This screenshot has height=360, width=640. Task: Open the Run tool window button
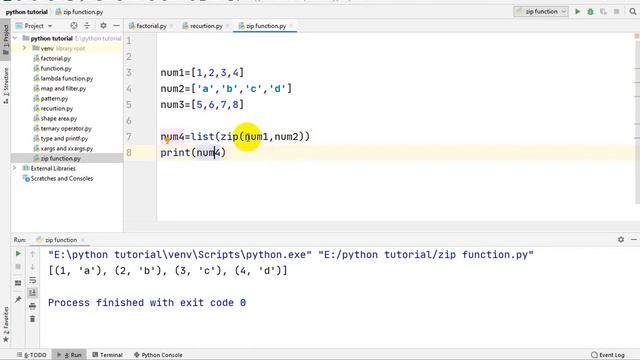click(69, 355)
